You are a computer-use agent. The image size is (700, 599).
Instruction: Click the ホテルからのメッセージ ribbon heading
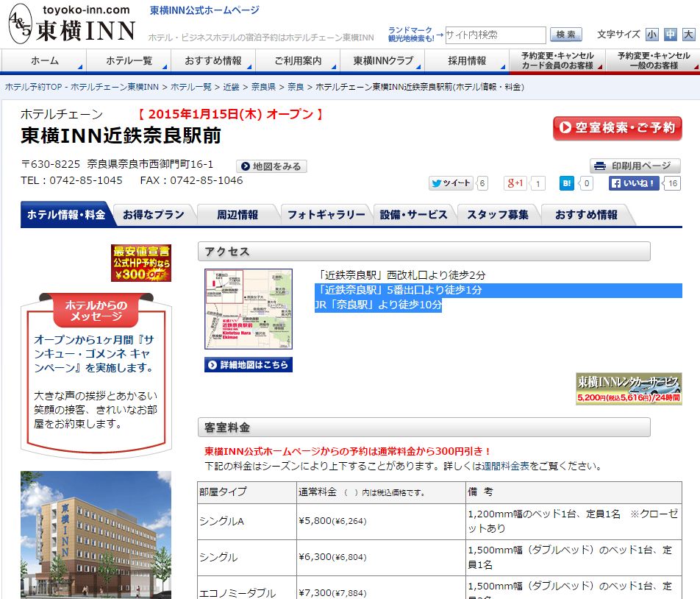coord(96,311)
